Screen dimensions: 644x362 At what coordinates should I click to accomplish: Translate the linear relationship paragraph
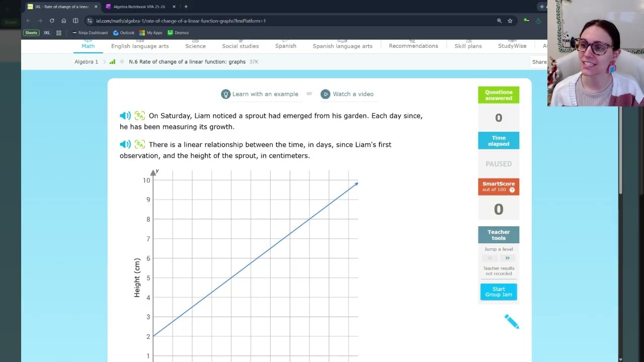140,144
